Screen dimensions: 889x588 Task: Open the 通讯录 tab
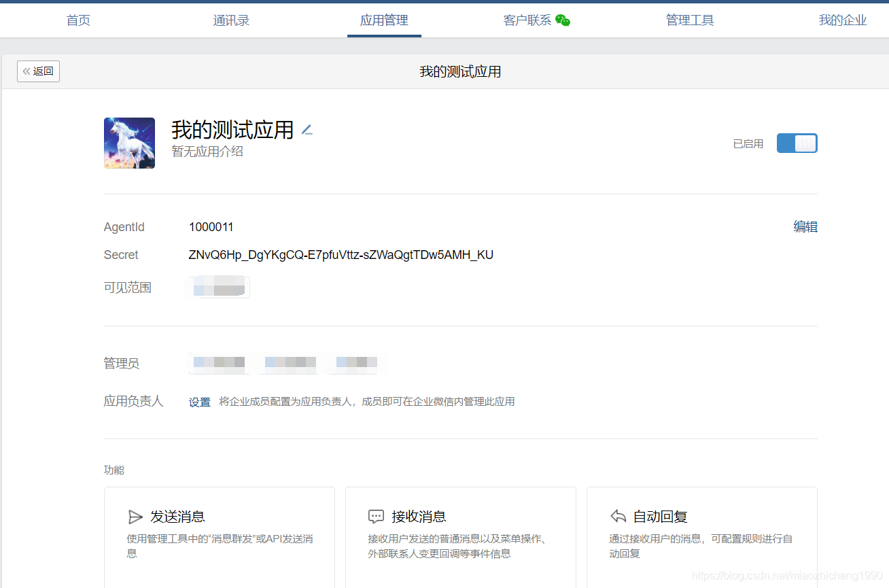(231, 20)
